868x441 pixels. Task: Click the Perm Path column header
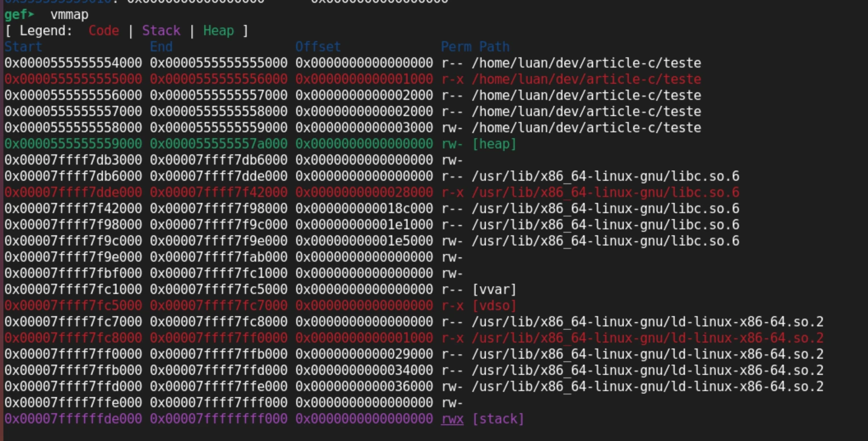pos(475,47)
